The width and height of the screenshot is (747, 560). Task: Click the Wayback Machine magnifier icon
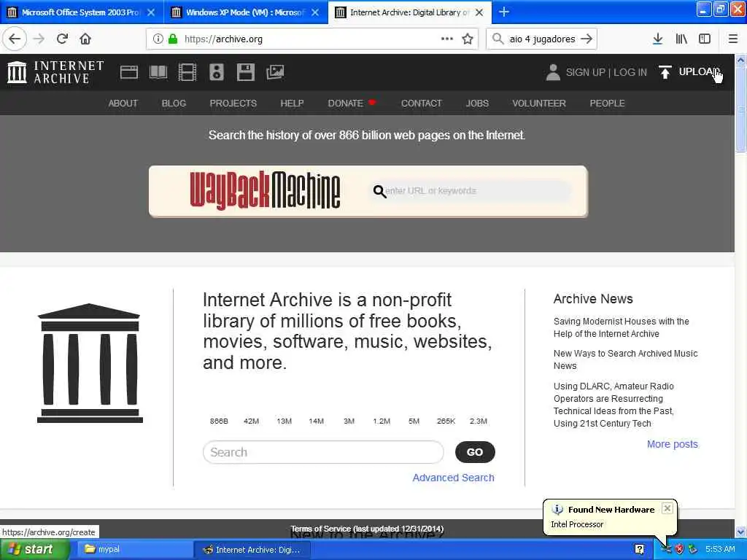379,192
